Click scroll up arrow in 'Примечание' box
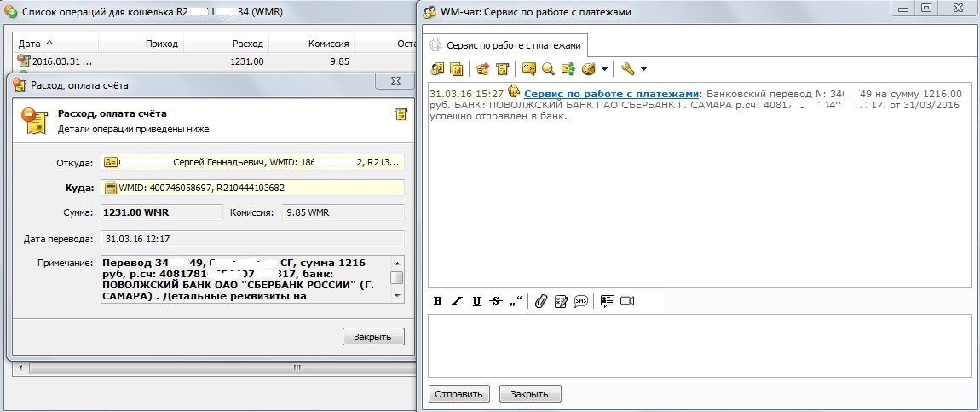Image resolution: width=980 pixels, height=412 pixels. click(397, 262)
